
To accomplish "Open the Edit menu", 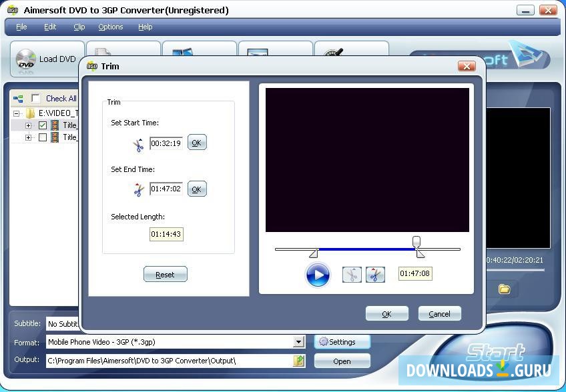I will coord(50,27).
